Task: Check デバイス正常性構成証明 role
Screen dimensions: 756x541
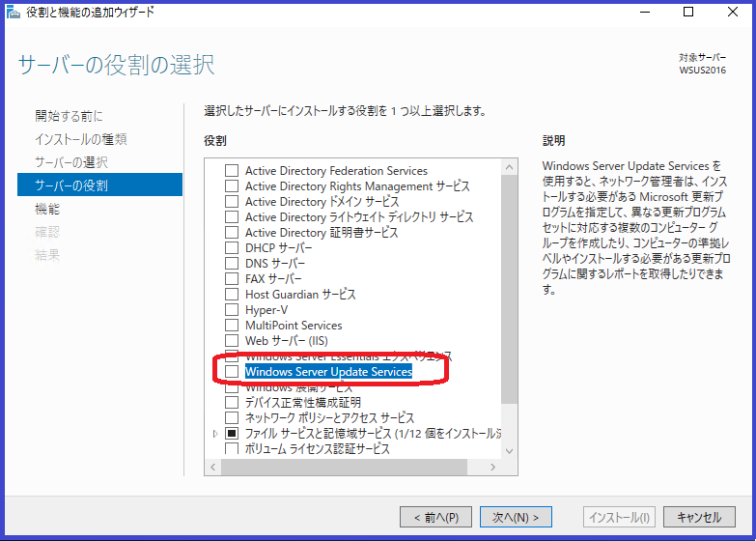Action: click(232, 402)
